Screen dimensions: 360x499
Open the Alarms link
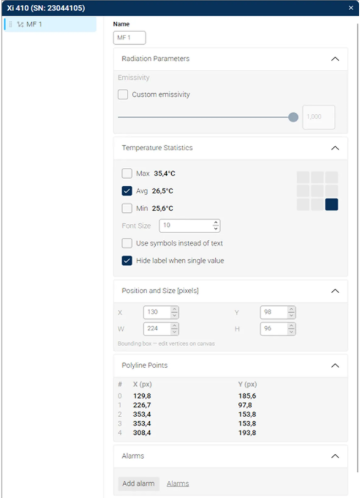[x=178, y=484]
